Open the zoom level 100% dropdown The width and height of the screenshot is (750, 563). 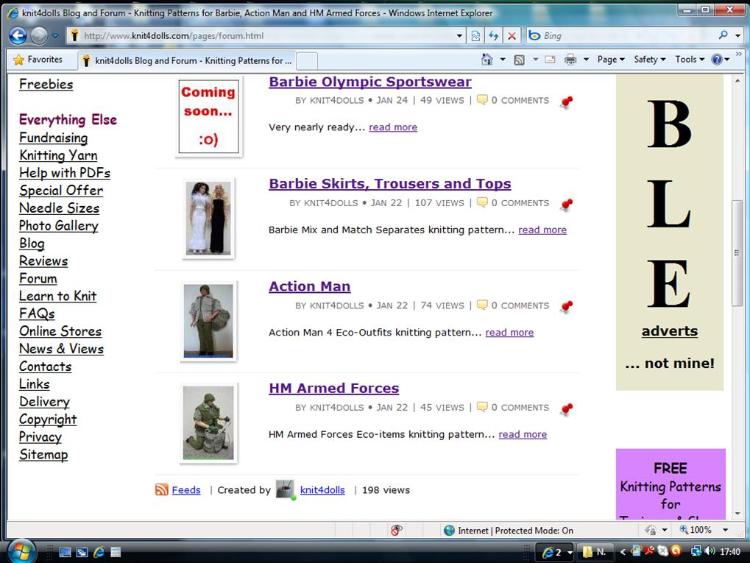point(700,530)
